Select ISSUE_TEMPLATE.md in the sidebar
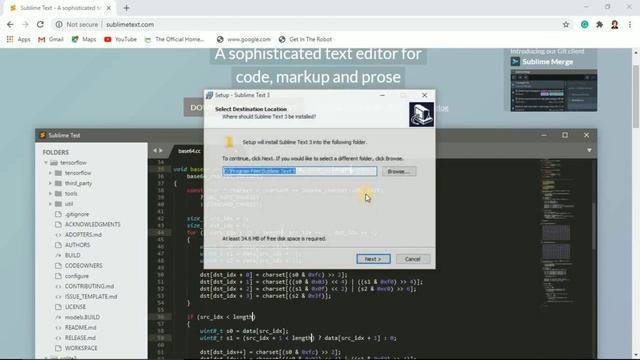640x360 pixels. click(91, 296)
